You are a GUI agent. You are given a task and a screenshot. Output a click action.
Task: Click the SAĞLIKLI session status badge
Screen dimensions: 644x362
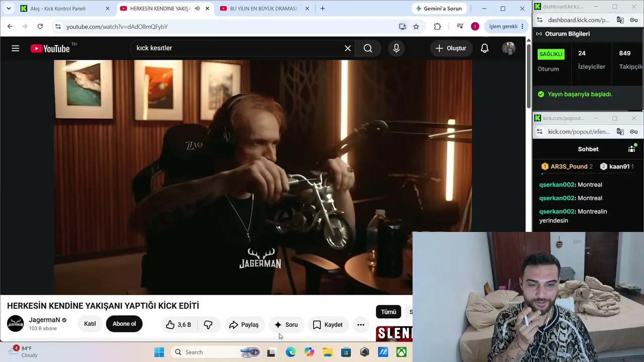click(x=551, y=54)
